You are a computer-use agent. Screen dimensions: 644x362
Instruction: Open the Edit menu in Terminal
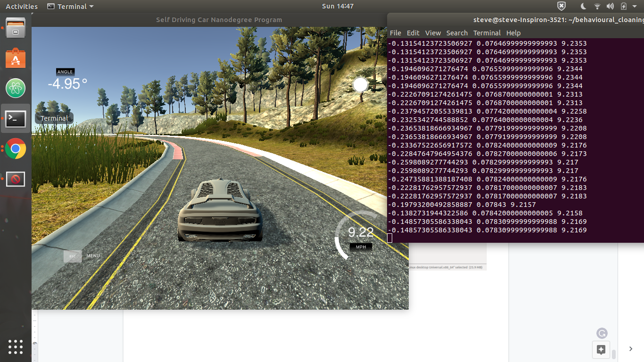pyautogui.click(x=413, y=33)
